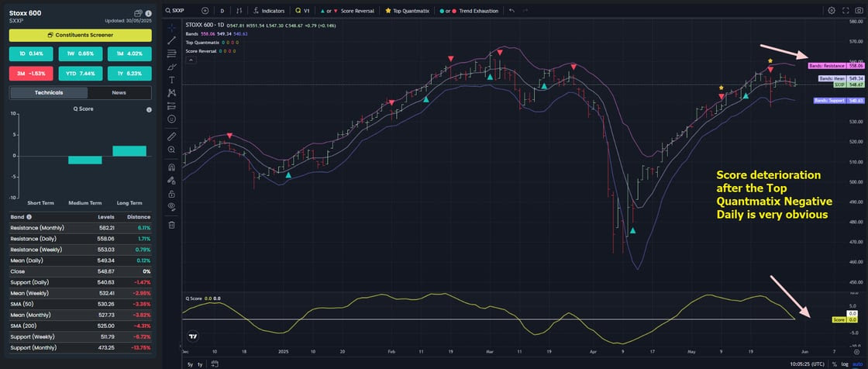Image resolution: width=868 pixels, height=369 pixels.
Task: Open the prediction and measurement tools
Action: tap(171, 106)
